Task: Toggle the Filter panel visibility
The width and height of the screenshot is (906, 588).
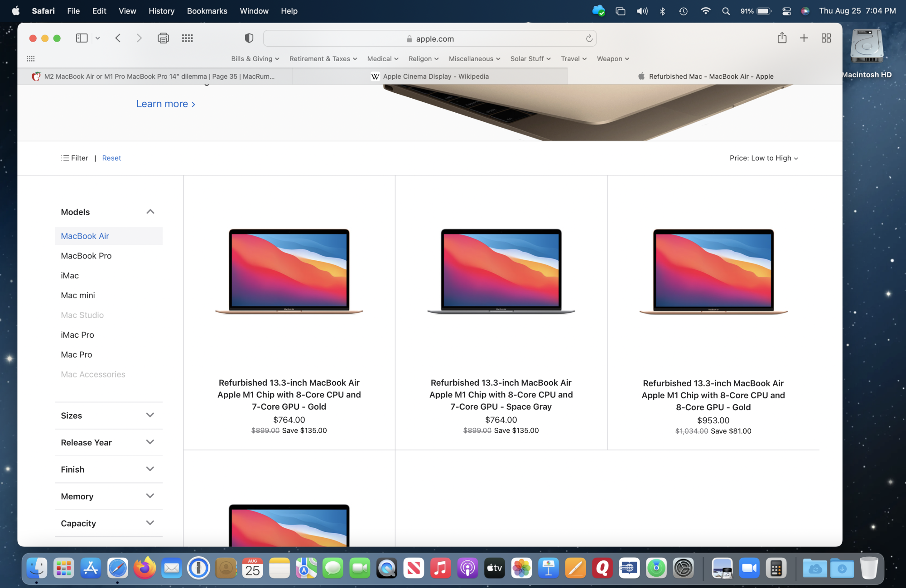Action: click(x=75, y=158)
